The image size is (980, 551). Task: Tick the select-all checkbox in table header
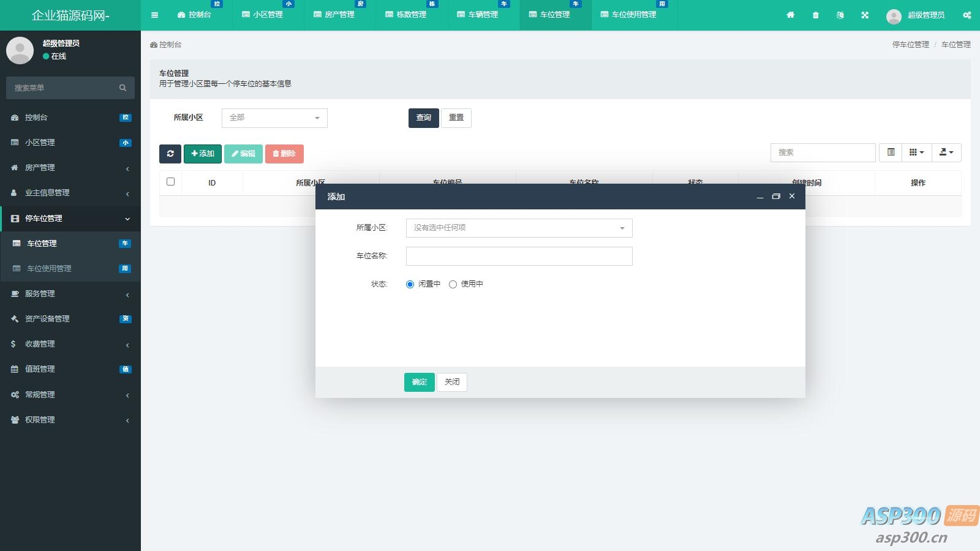click(170, 182)
